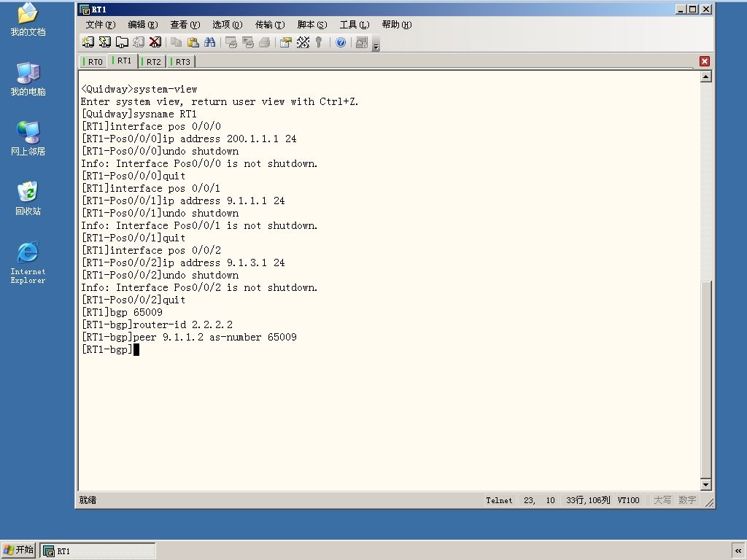Click the Telnet status bar entry
This screenshot has height=560, width=747.
pos(499,500)
